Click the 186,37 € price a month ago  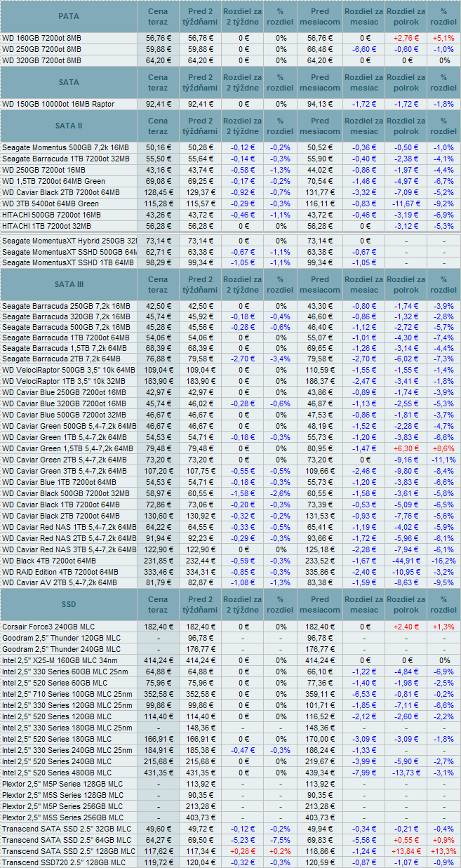(320, 380)
